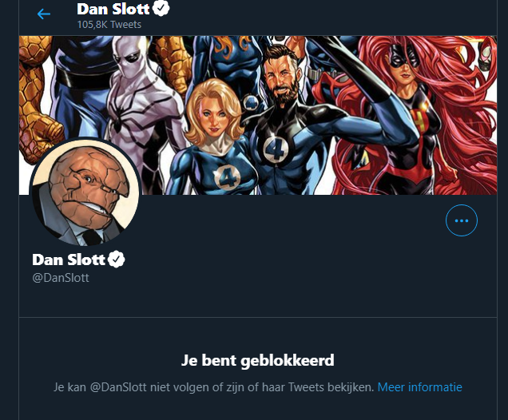508x420 pixels.
Task: Click the verified badge next to profile name
Action: [117, 260]
